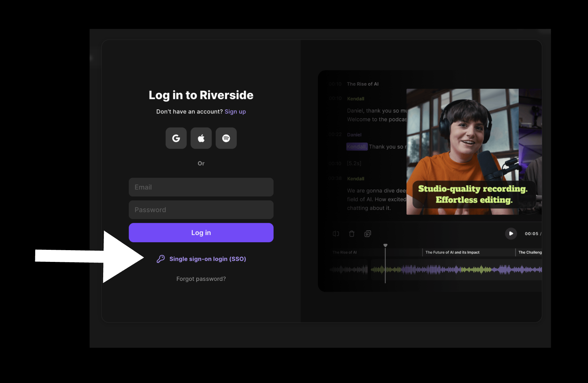
Task: Click the highlighted word 'Kendall.' in the transcript
Action: click(357, 147)
